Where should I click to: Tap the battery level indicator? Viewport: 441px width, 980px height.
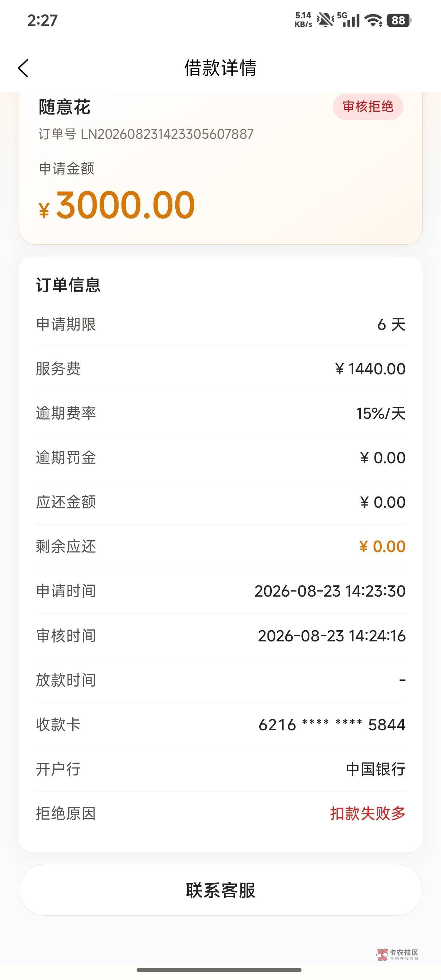[x=399, y=20]
